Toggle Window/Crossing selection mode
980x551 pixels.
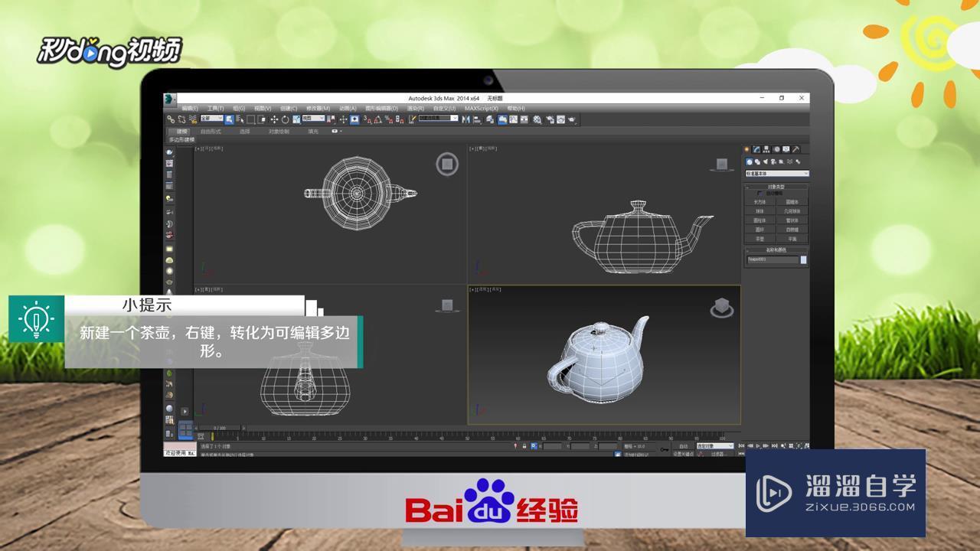pyautogui.click(x=262, y=119)
